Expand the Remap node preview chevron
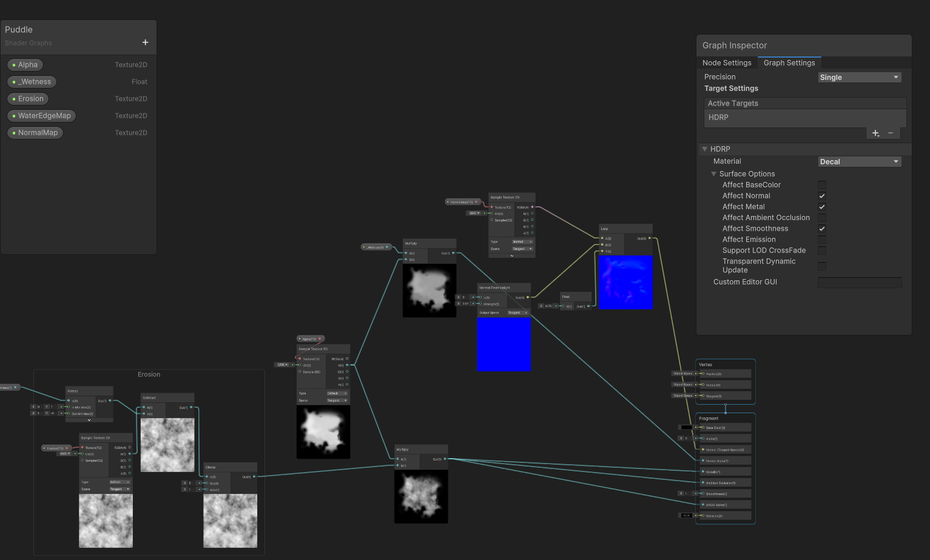This screenshot has width=930, height=560. pos(89,420)
